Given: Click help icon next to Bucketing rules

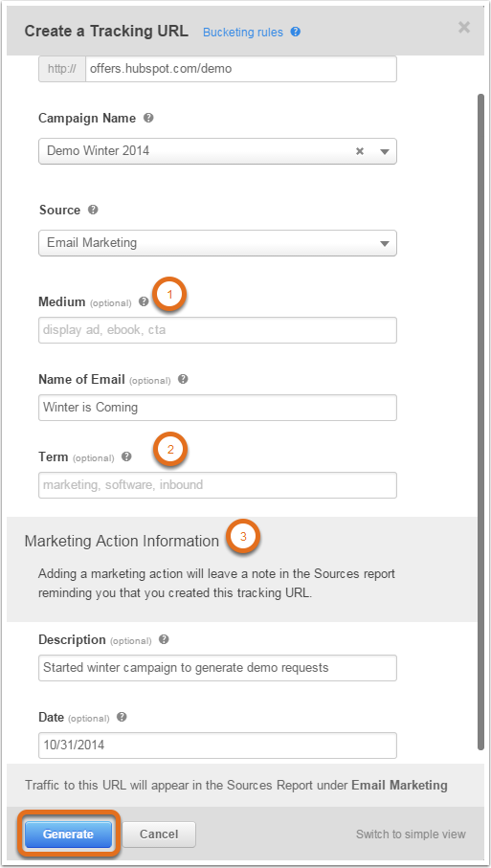Looking at the screenshot, I should pyautogui.click(x=296, y=33).
